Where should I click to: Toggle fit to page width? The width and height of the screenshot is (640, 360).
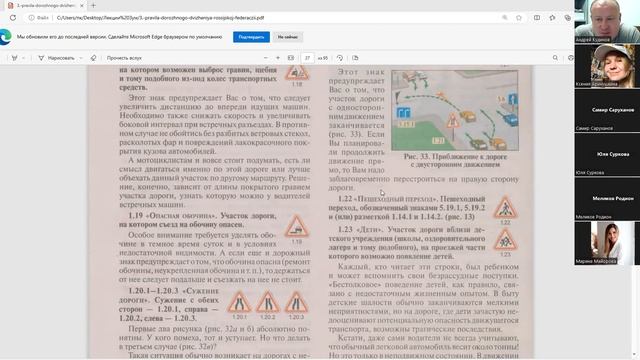[291, 58]
